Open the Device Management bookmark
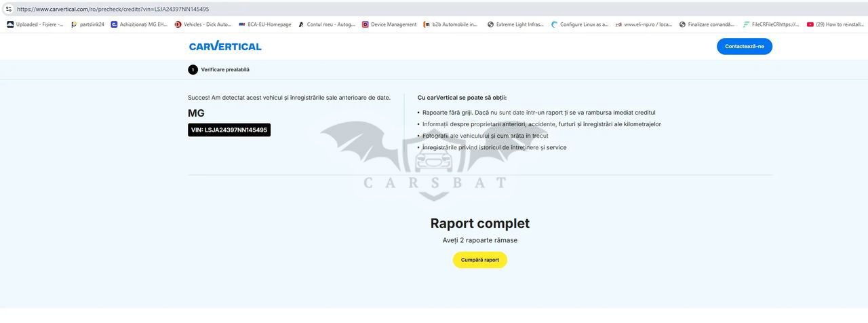 tap(389, 24)
